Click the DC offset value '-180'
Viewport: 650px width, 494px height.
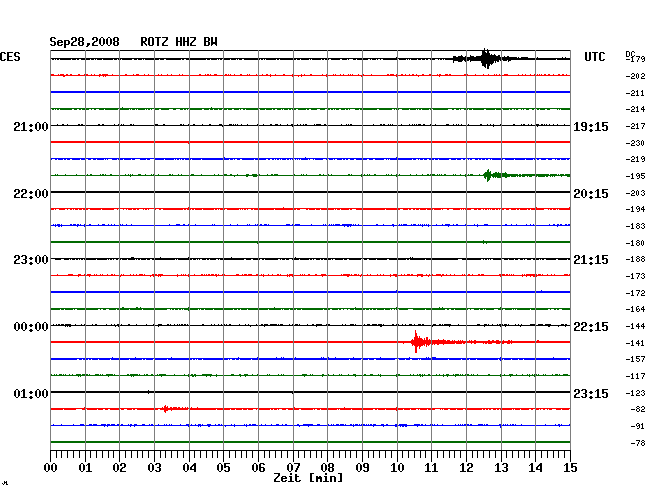tap(635, 243)
